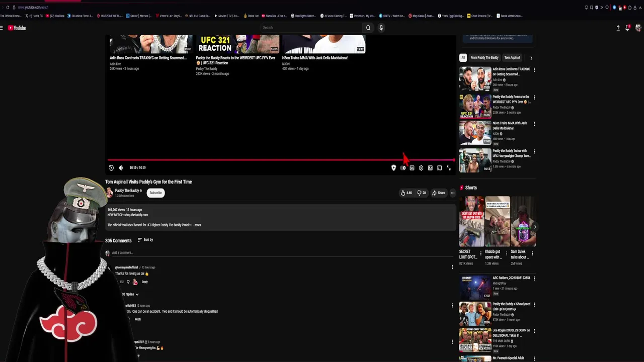Toggle closed captions in the player

(x=412, y=168)
